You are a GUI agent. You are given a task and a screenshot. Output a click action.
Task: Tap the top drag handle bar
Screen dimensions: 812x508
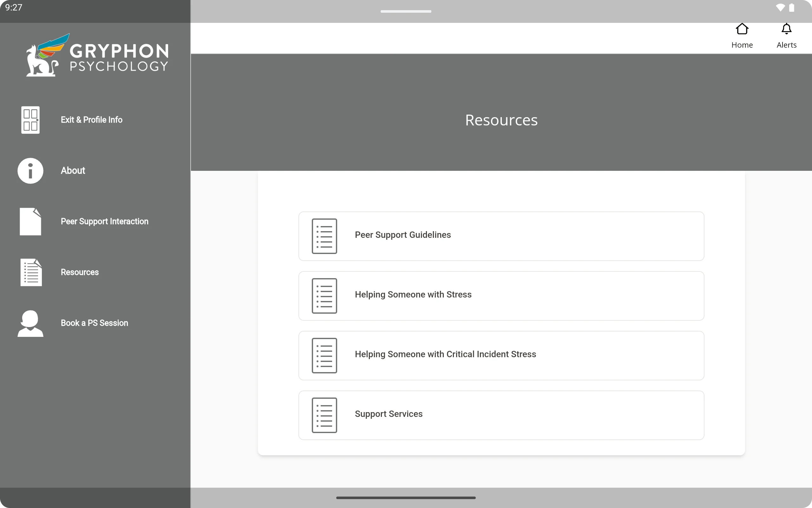click(x=406, y=11)
